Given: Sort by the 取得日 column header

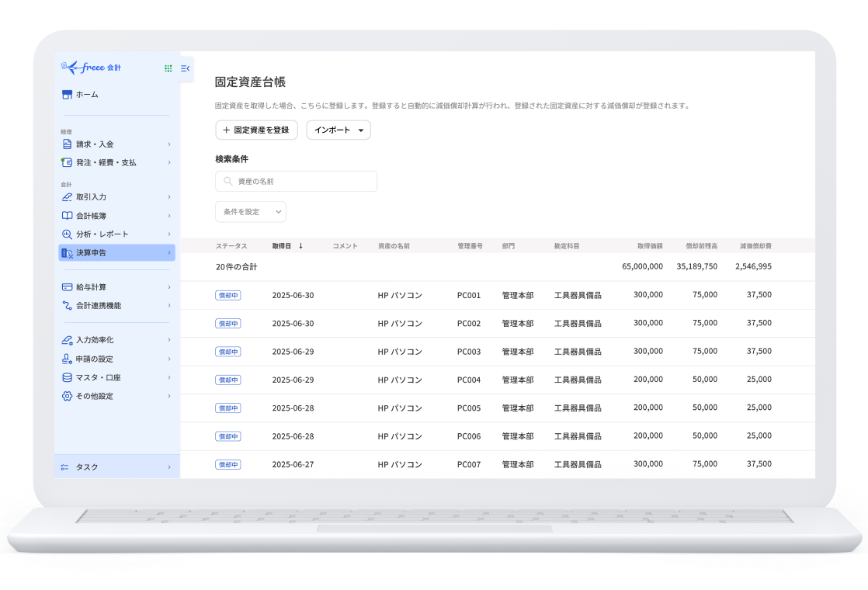Looking at the screenshot, I should (282, 246).
